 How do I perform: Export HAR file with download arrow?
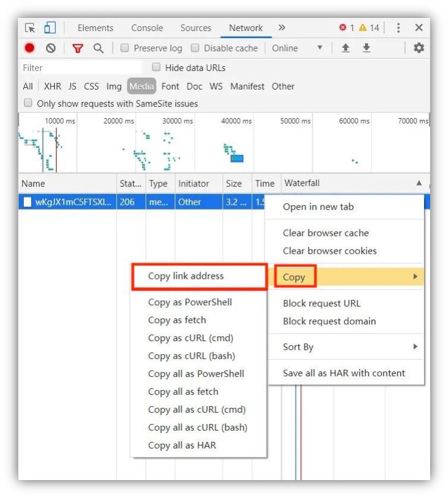366,48
